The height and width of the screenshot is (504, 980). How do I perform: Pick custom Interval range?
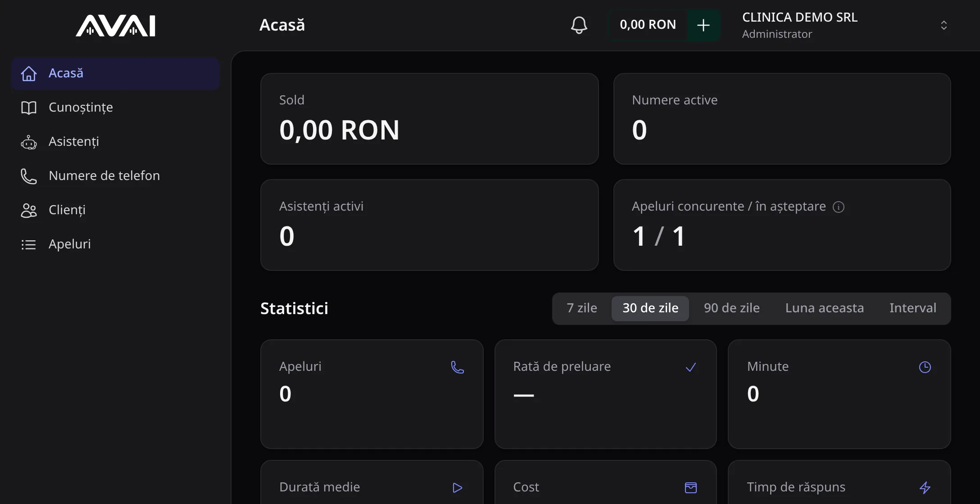[x=913, y=308]
